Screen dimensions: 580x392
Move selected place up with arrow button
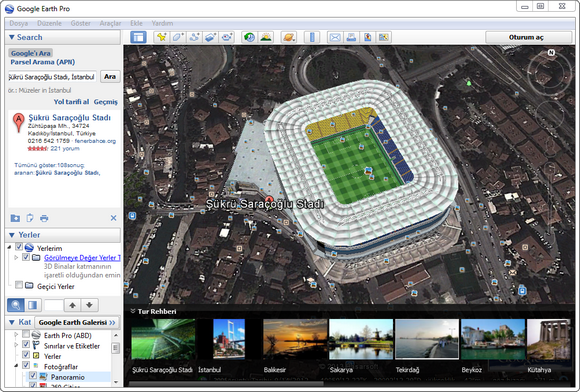click(72, 305)
